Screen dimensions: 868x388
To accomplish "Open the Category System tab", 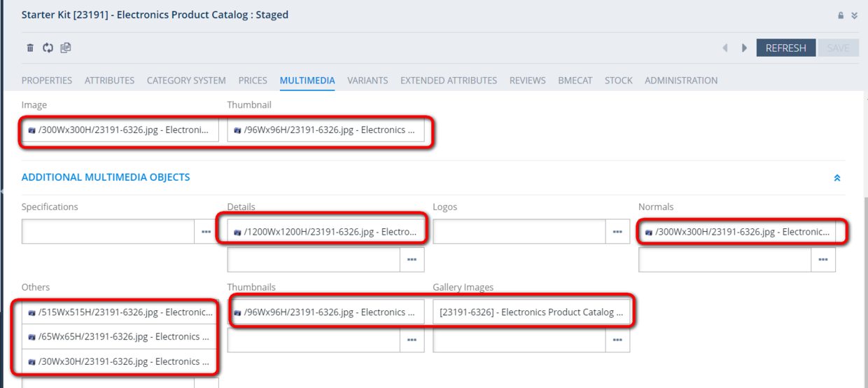I will point(186,81).
